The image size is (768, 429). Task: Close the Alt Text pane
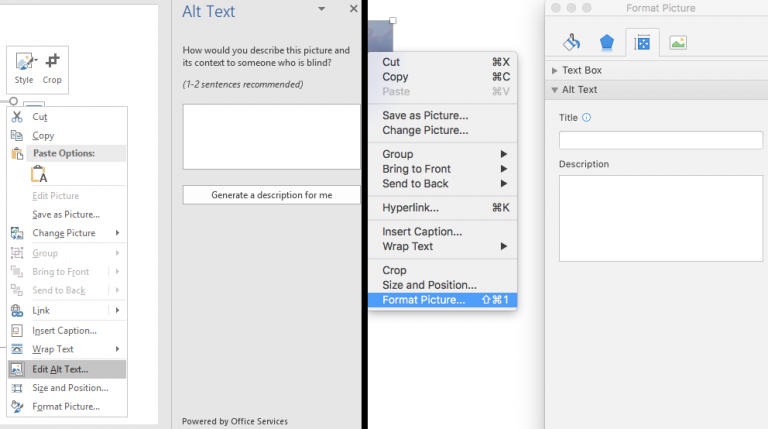pyautogui.click(x=353, y=9)
